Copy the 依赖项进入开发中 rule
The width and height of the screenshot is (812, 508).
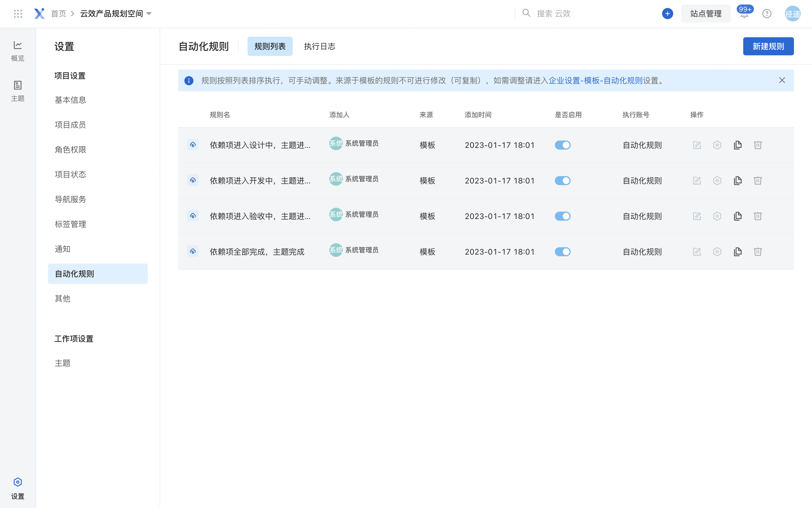738,181
